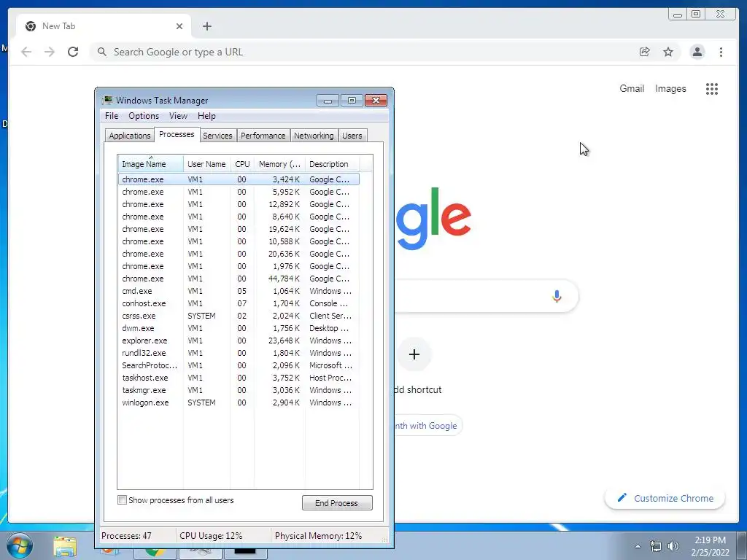Select the csrss.exe process row
The image size is (747, 560).
click(x=239, y=316)
